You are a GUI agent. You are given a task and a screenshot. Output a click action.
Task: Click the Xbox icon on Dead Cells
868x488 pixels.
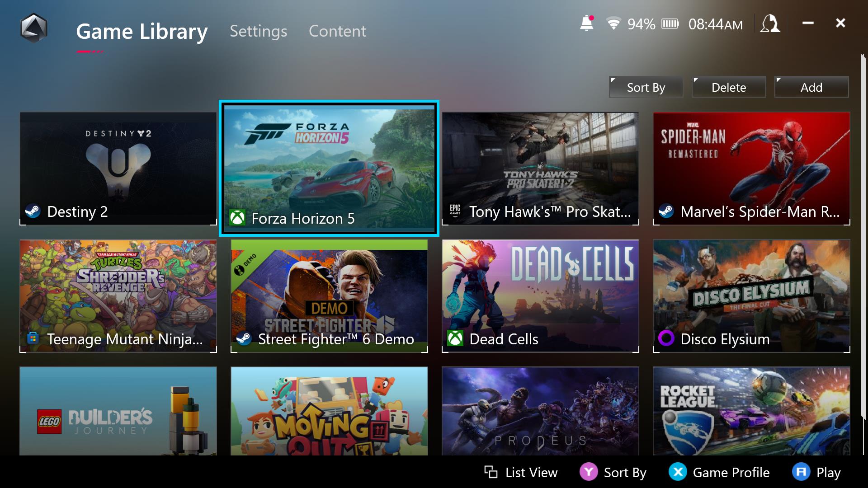(455, 338)
